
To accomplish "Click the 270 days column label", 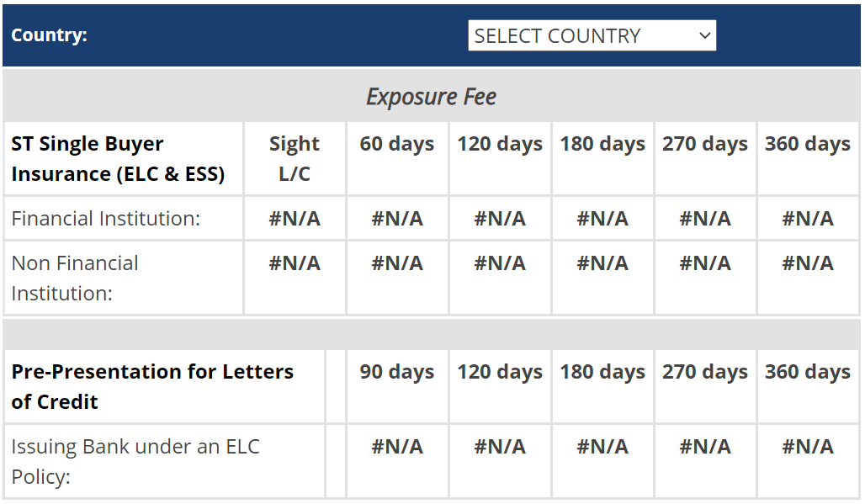I will (x=704, y=144).
